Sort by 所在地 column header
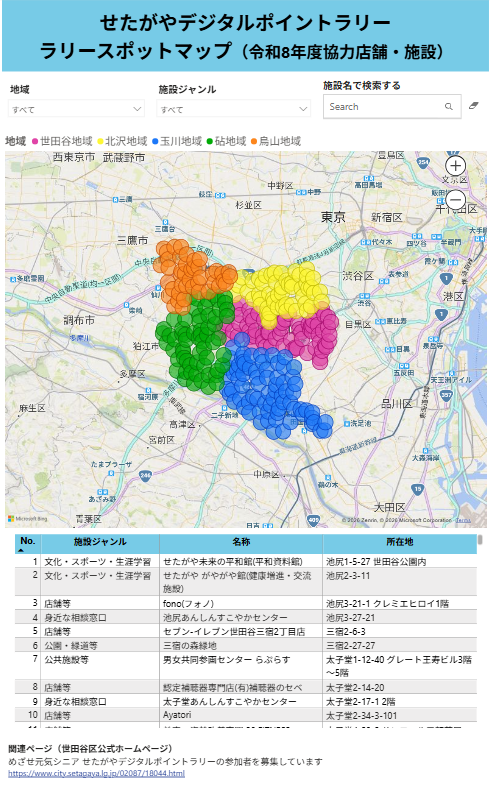This screenshot has width=490, height=785. [x=399, y=543]
